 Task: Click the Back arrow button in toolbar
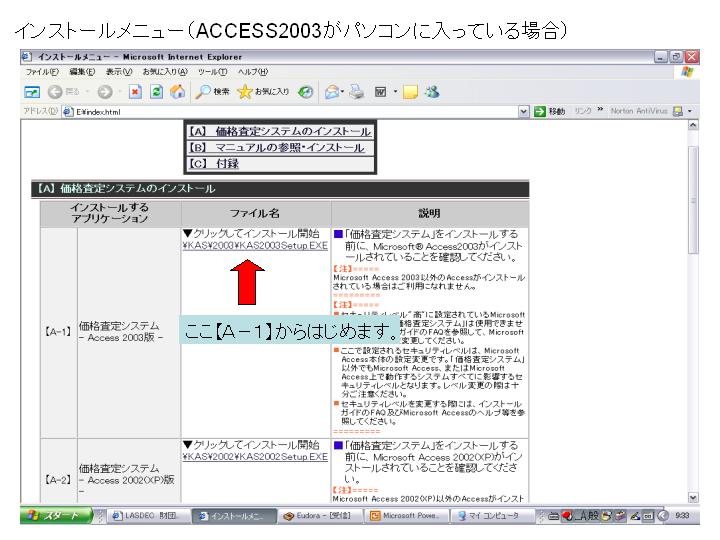coord(56,92)
